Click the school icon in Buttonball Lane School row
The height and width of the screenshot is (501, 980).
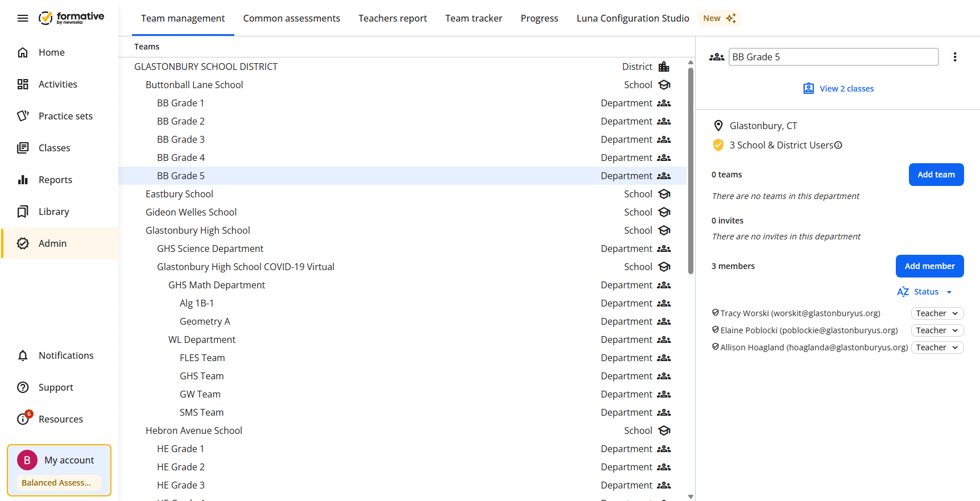[664, 85]
